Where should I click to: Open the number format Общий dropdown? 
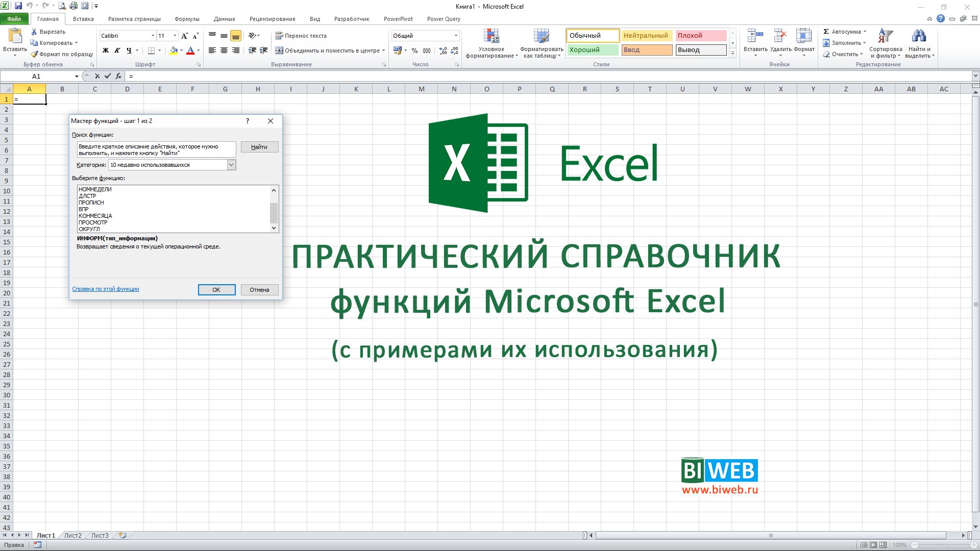pos(456,36)
